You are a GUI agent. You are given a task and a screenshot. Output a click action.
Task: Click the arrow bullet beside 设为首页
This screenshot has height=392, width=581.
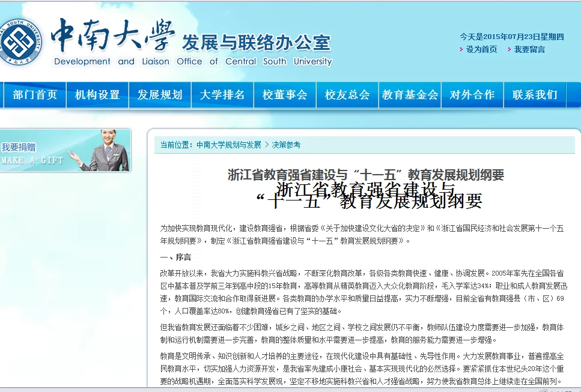461,50
